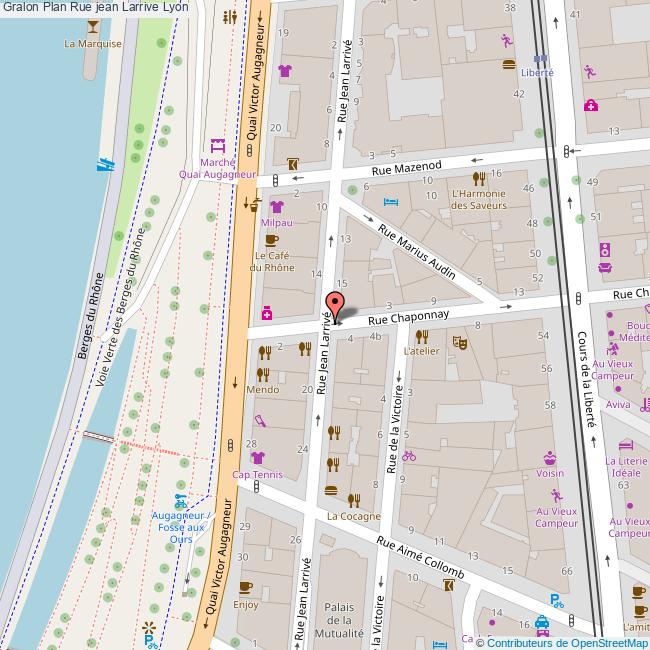Click the theater masks icon

(461, 340)
